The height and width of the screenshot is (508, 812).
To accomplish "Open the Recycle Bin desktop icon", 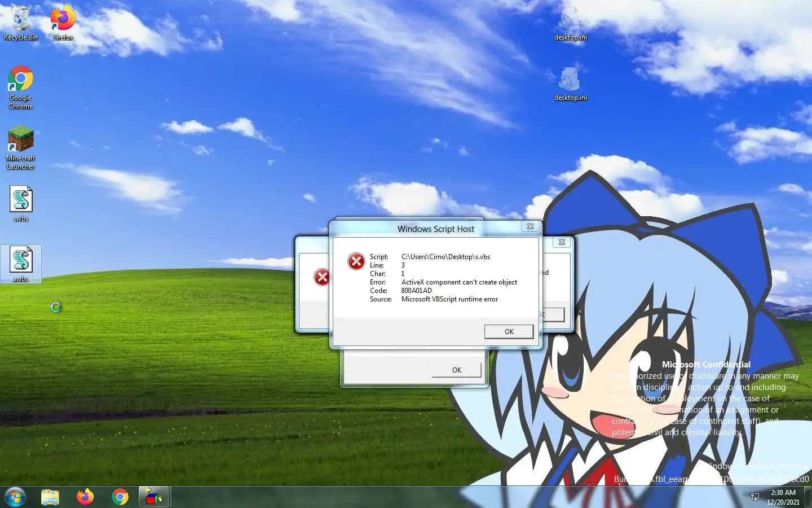I will point(21,23).
